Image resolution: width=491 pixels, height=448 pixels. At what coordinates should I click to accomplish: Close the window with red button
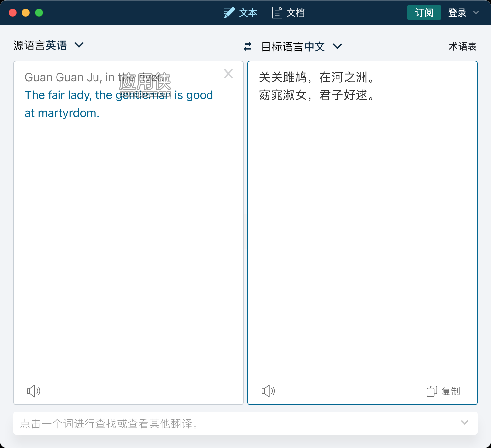click(x=13, y=13)
